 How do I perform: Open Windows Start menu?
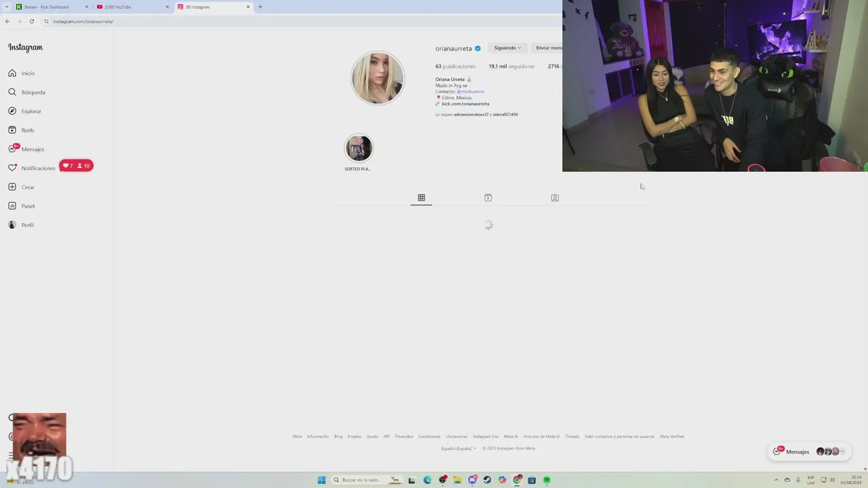tap(321, 480)
